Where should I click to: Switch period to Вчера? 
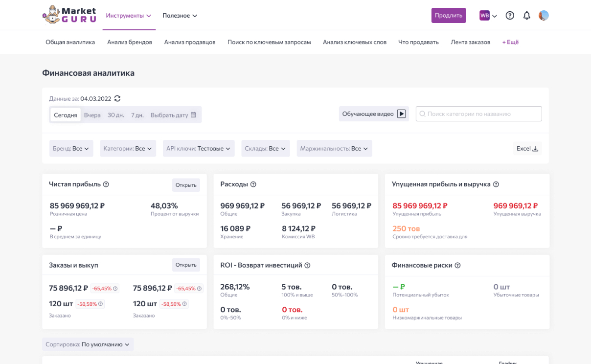click(x=92, y=115)
